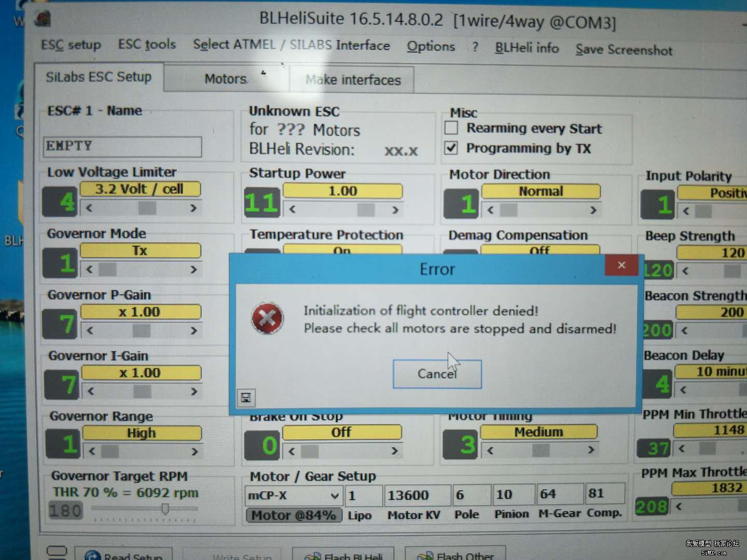The width and height of the screenshot is (747, 560).
Task: Click Beep Strength left arrow
Action: click(x=685, y=270)
